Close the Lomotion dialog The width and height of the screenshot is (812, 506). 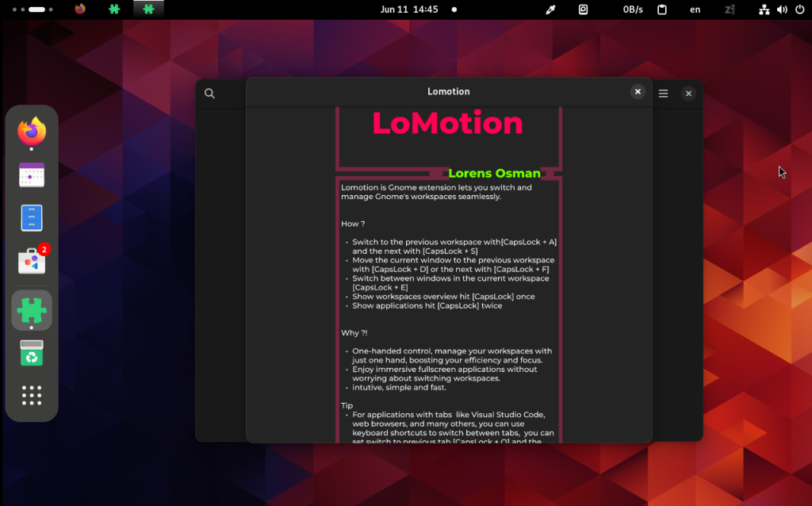638,92
